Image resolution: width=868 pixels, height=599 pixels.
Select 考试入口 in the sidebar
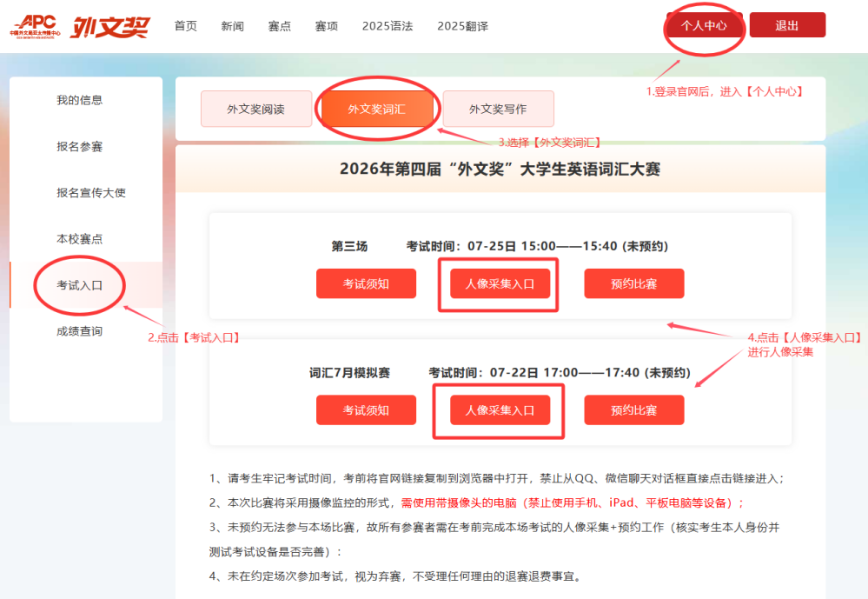click(x=86, y=285)
